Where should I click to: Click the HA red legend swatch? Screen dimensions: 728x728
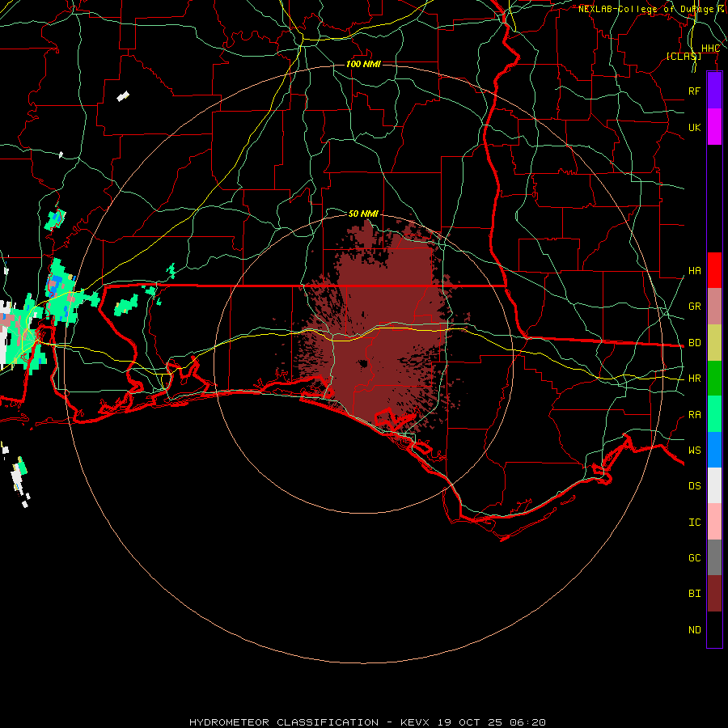click(714, 270)
